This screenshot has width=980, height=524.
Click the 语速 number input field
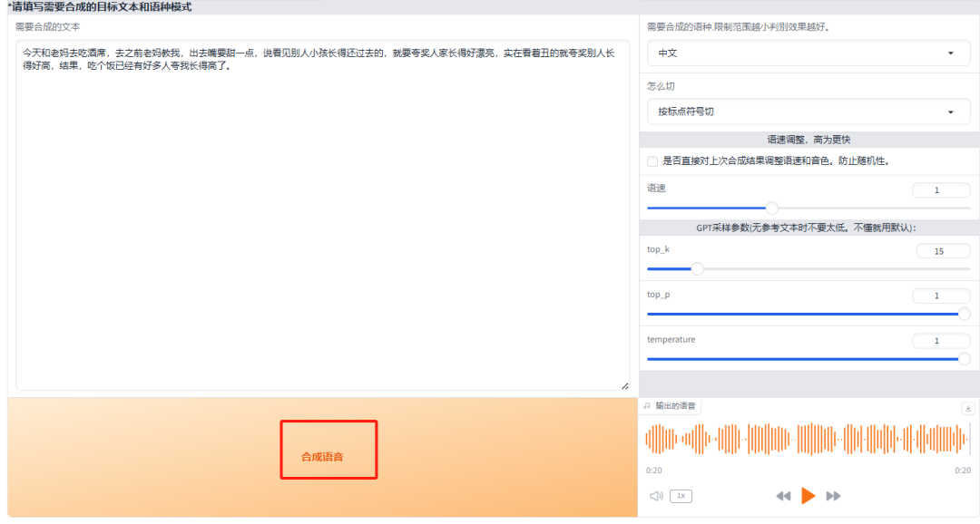pos(941,189)
